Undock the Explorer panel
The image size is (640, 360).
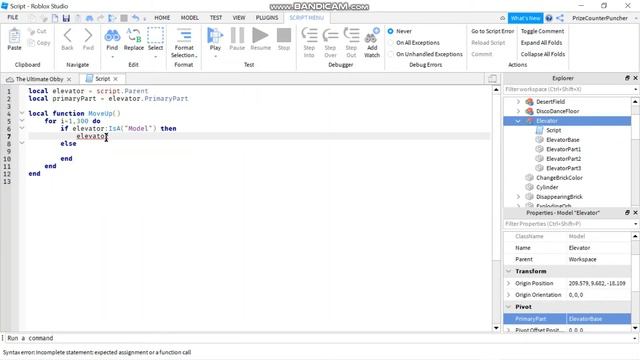pyautogui.click(x=627, y=78)
